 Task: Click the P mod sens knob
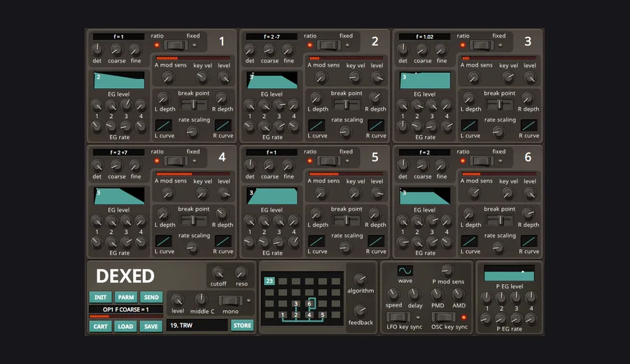[447, 270]
